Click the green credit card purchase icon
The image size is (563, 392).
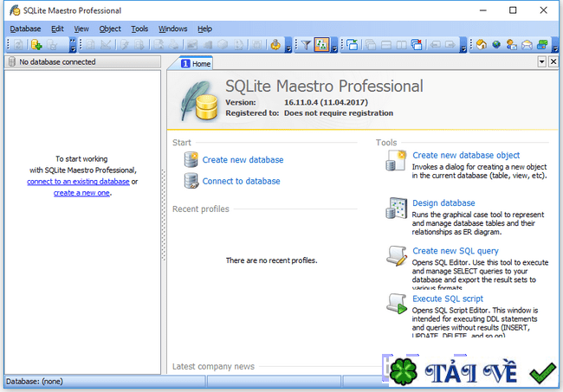pyautogui.click(x=542, y=45)
